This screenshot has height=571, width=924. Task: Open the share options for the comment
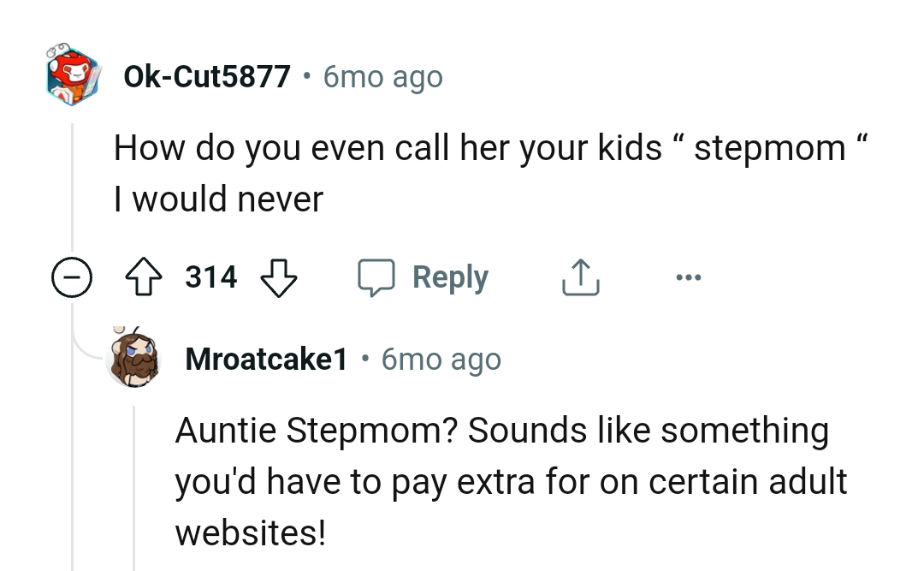pyautogui.click(x=581, y=277)
